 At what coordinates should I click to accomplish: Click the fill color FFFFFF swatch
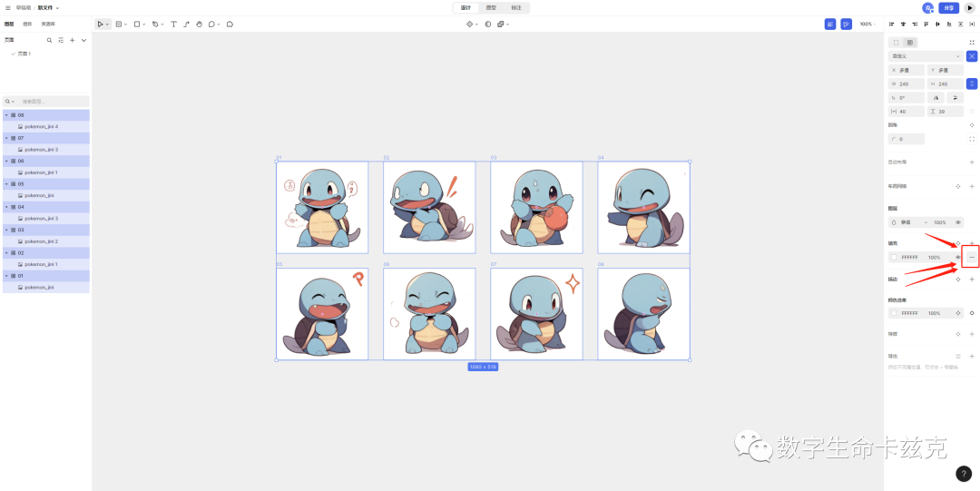[x=894, y=257]
